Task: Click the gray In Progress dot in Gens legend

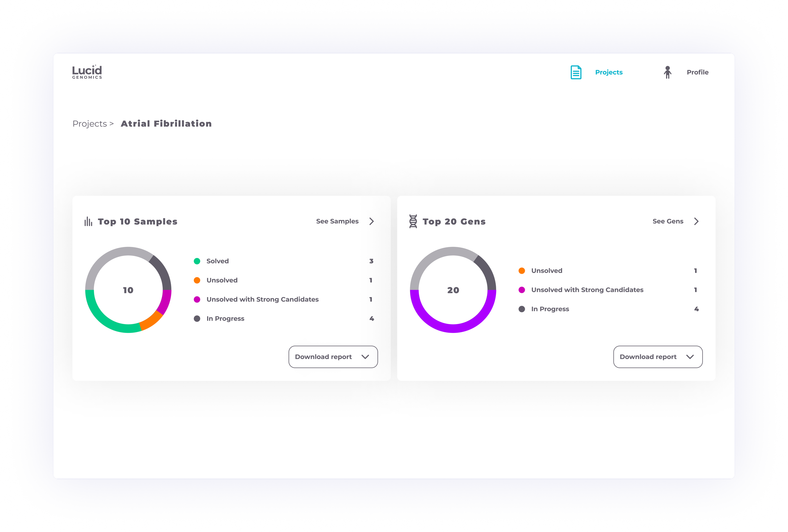Action: tap(522, 309)
